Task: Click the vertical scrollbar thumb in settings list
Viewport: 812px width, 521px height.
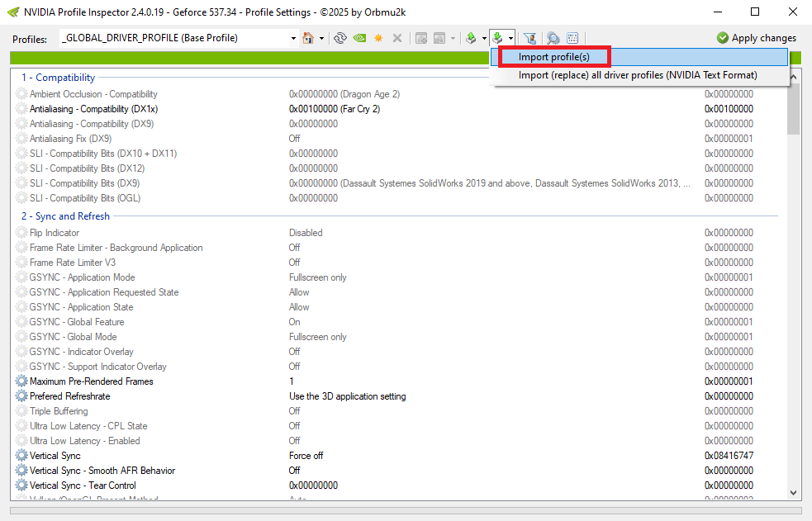Action: [x=793, y=109]
